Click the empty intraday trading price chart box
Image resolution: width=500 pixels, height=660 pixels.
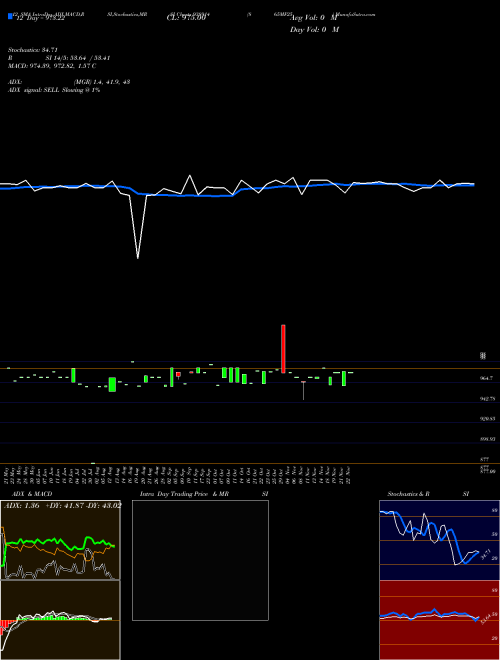coord(200,560)
